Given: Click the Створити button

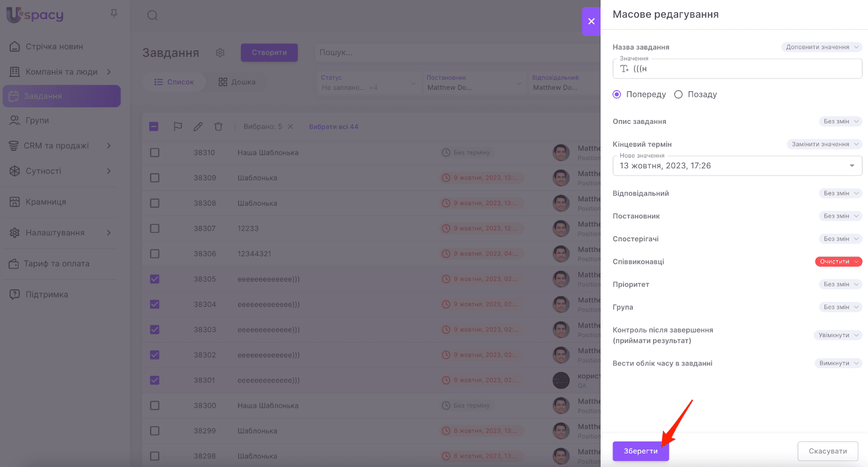Looking at the screenshot, I should (x=269, y=53).
